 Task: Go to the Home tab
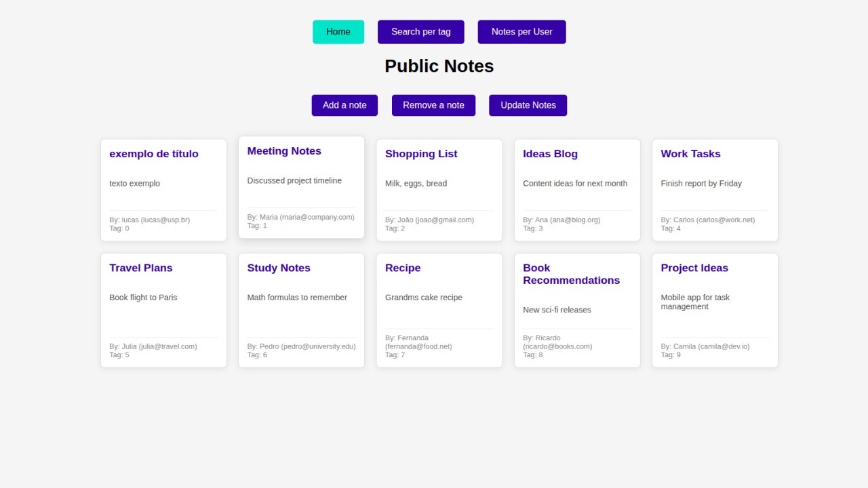338,32
